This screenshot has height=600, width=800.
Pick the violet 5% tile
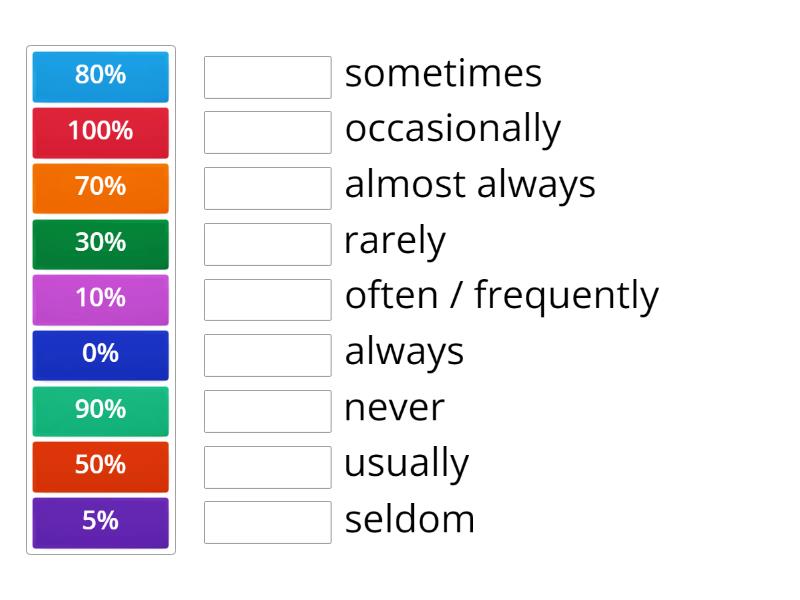click(x=100, y=521)
